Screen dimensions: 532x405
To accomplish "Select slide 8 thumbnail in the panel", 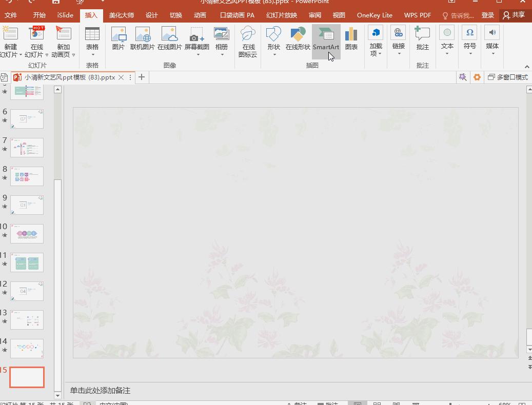I will pos(27,176).
